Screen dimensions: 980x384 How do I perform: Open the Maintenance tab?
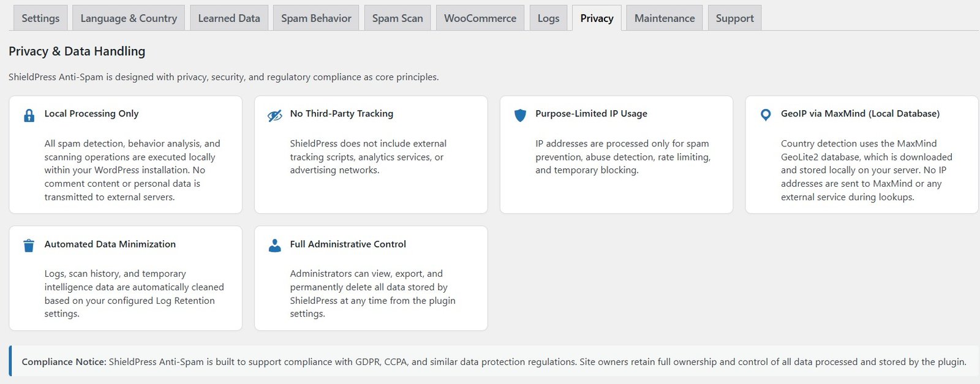click(664, 18)
